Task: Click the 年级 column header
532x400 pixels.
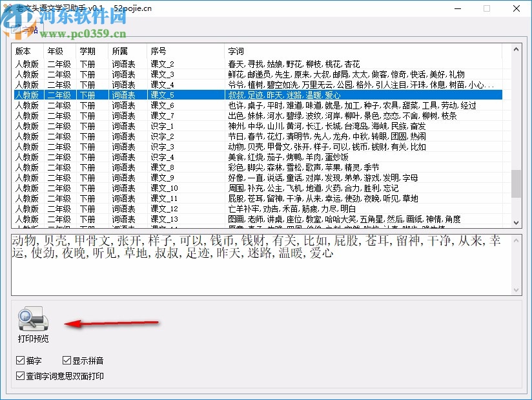Action: click(x=59, y=51)
